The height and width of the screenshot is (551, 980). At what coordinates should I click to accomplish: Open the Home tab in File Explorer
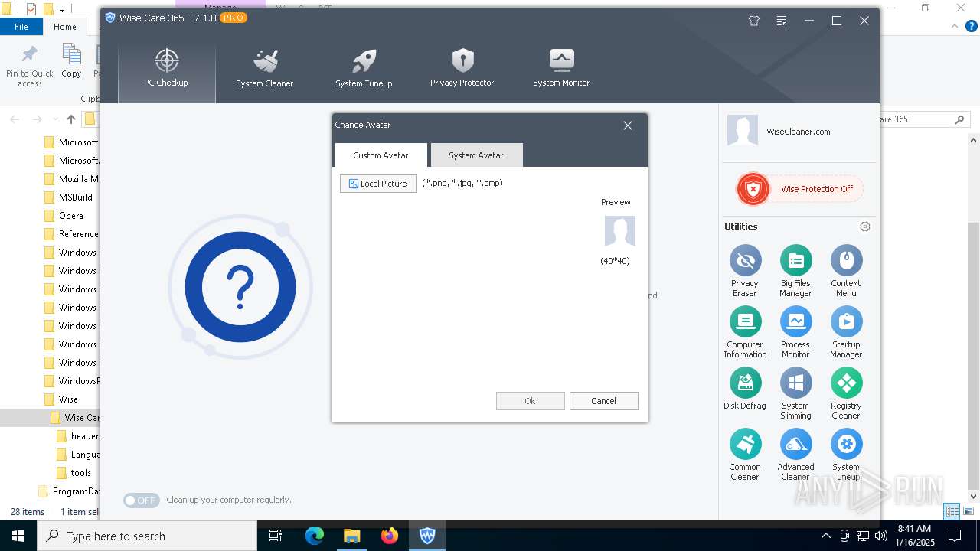coord(65,27)
